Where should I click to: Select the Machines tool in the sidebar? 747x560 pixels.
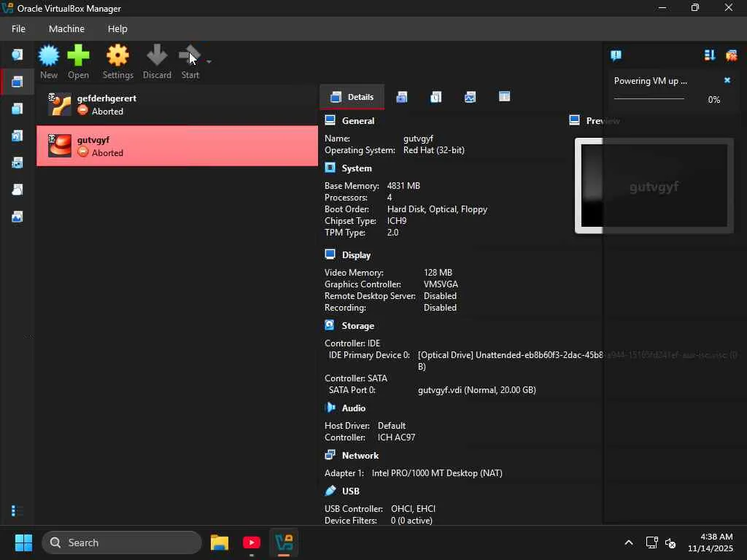[x=18, y=82]
